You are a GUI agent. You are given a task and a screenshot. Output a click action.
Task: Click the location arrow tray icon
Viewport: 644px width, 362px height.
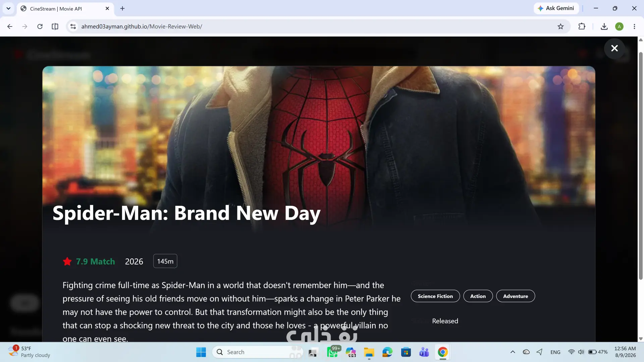[x=539, y=352]
